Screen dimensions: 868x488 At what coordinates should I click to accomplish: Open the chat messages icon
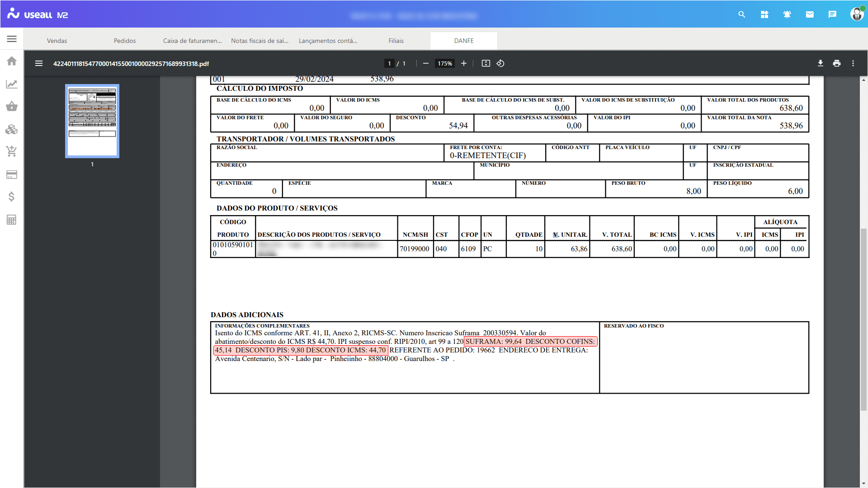pos(832,14)
